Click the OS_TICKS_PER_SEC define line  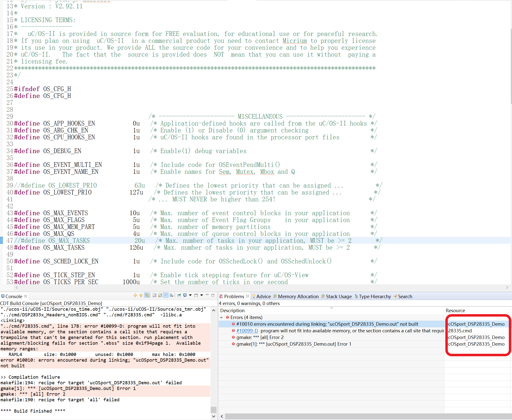click(x=196, y=282)
